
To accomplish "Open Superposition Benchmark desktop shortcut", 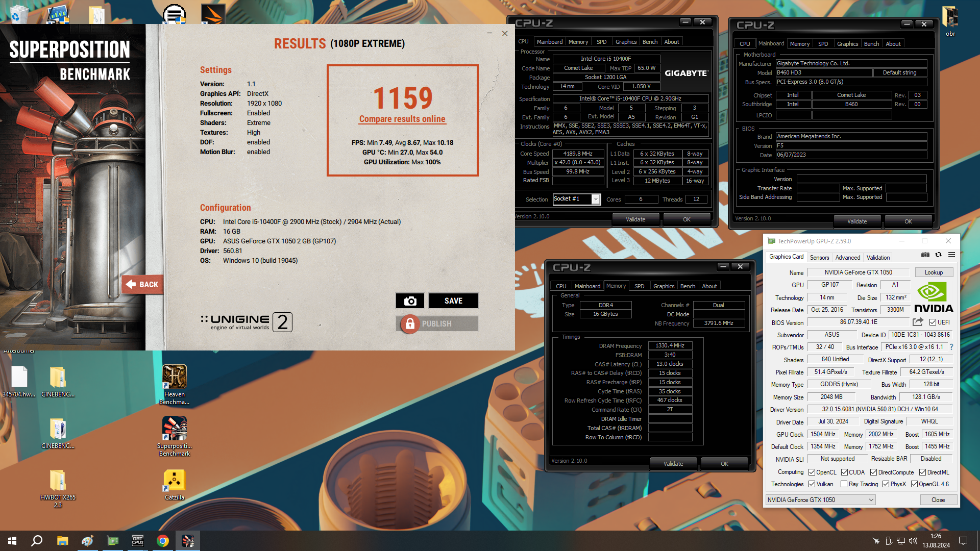I will coord(175,436).
